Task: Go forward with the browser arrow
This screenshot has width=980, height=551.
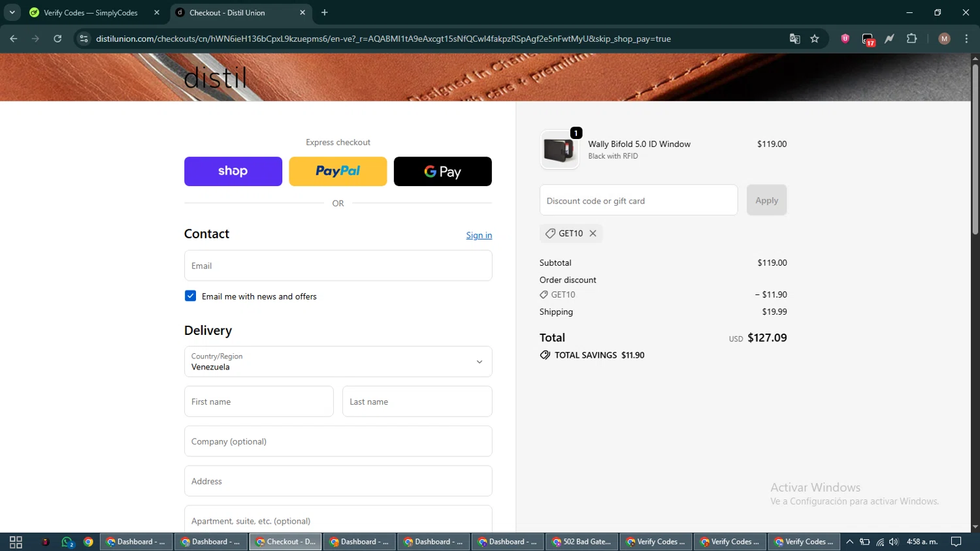Action: click(35, 39)
